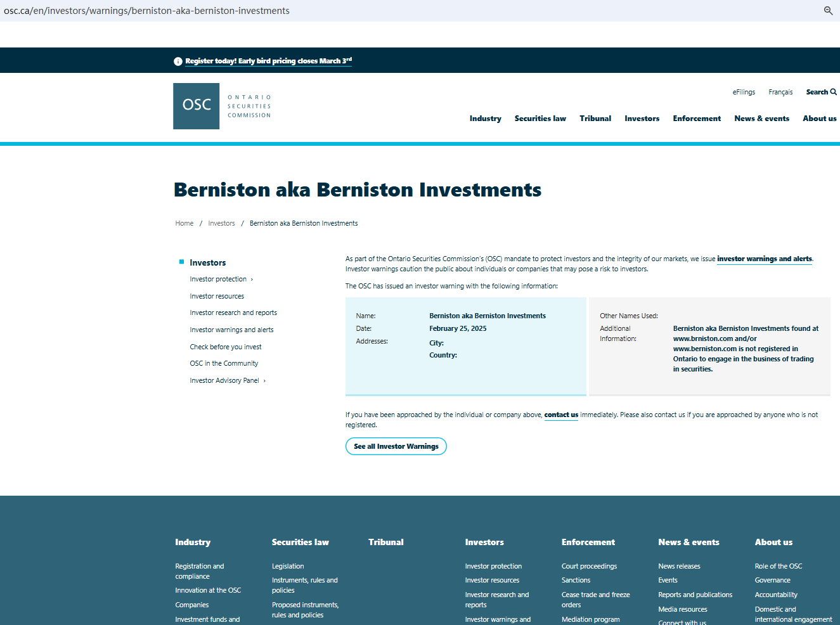Expand the Investor protection submenu arrow
This screenshot has width=840, height=625.
[x=252, y=280]
